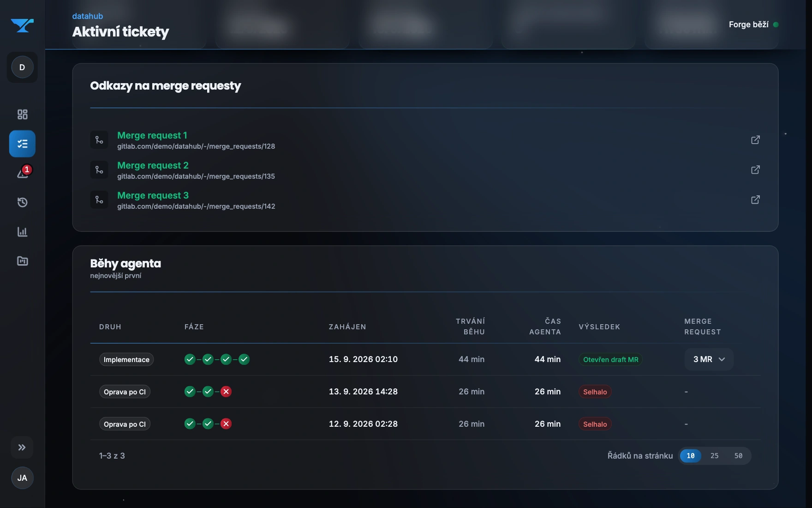Screen dimensions: 812x508
Task: Open Merge request 3 external link icon
Action: [755, 200]
